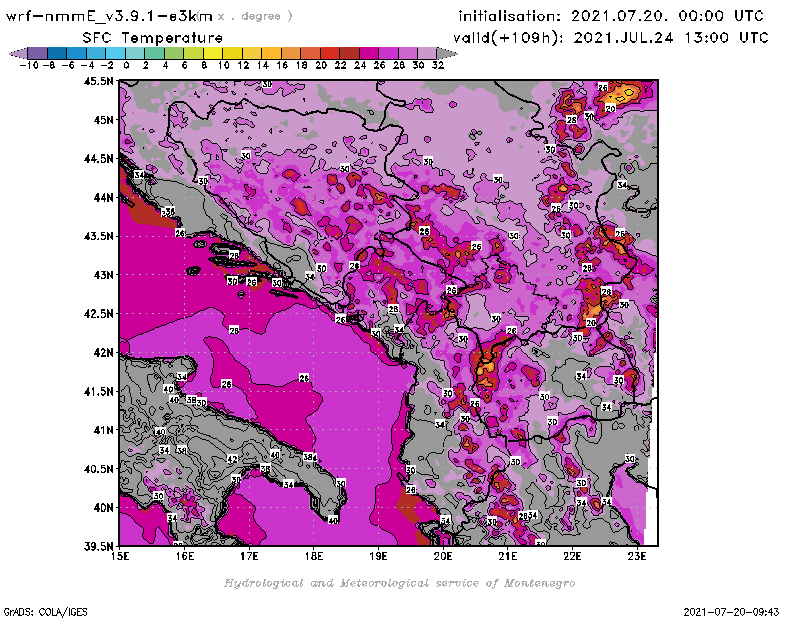800x618 pixels.
Task: Click the longitude axis label '17E'
Action: tap(249, 556)
